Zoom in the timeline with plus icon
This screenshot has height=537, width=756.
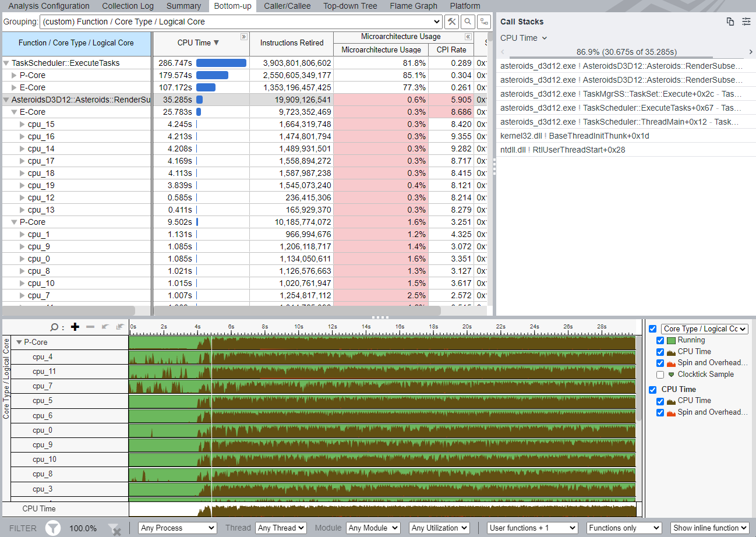click(x=75, y=327)
